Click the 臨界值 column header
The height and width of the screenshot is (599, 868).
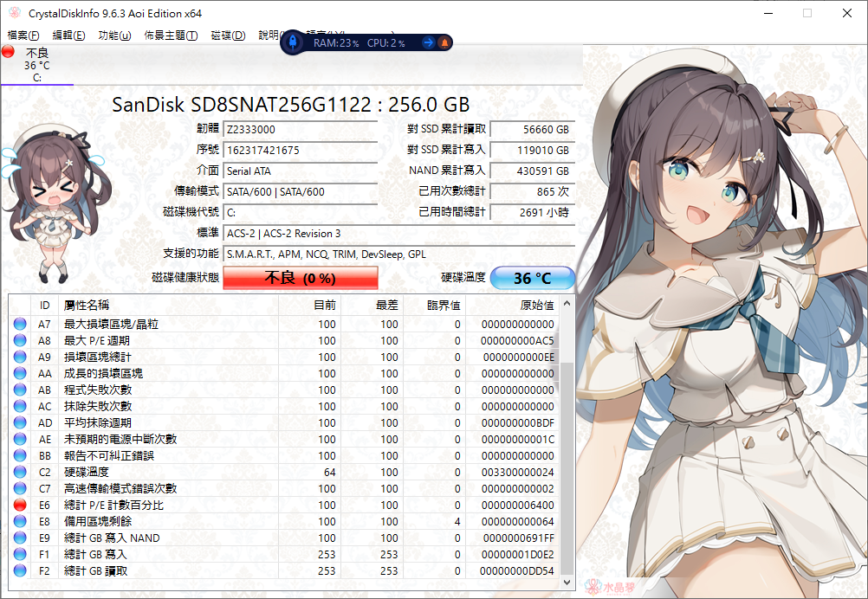[x=435, y=306]
